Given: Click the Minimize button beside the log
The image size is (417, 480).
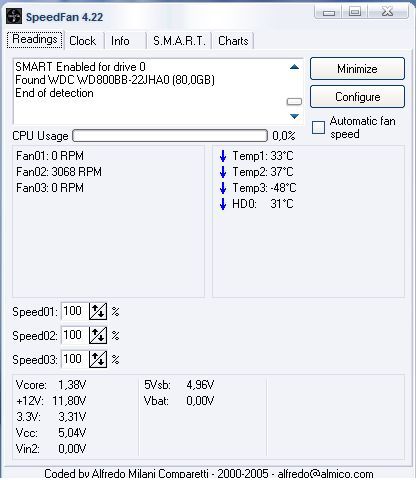Looking at the screenshot, I should [357, 69].
